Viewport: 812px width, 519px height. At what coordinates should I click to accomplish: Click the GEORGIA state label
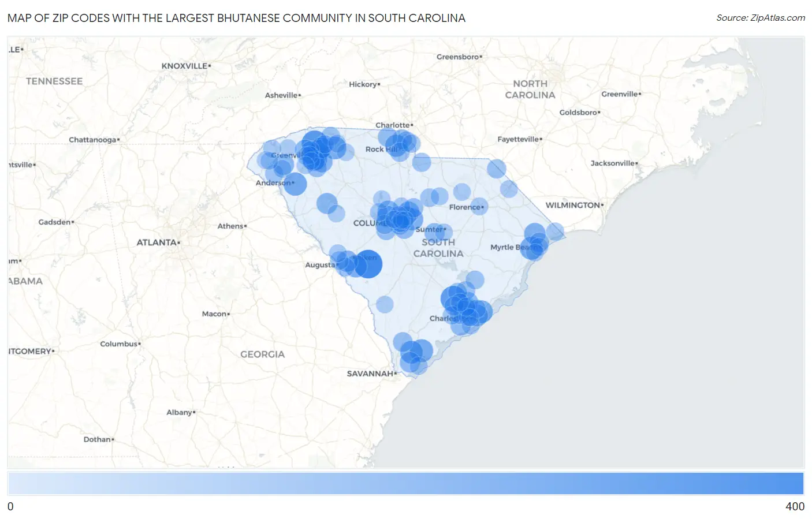pyautogui.click(x=263, y=354)
